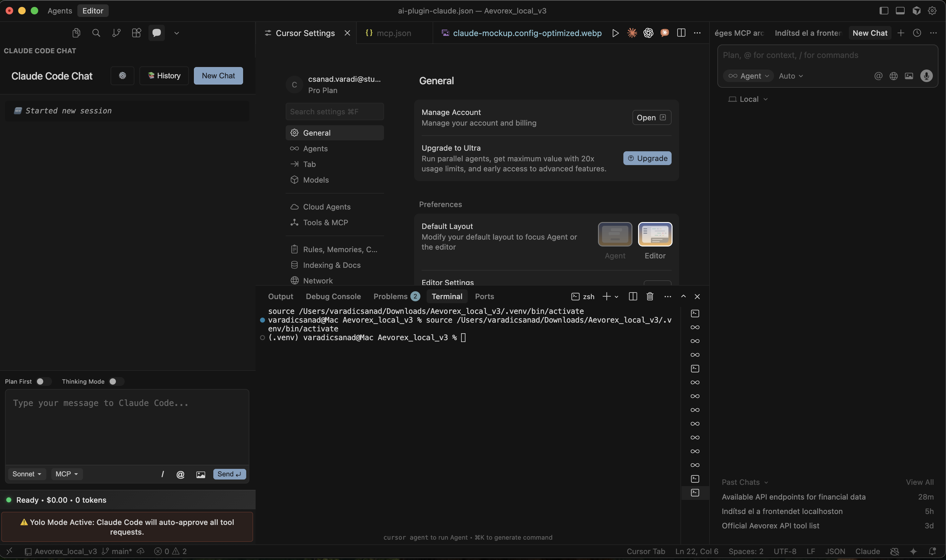Enable the Plan First toggle
This screenshot has height=560, width=946.
pyautogui.click(x=44, y=381)
